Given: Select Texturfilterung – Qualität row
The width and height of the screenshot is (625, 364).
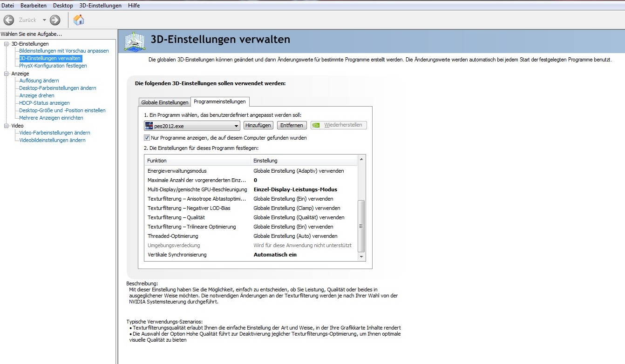Looking at the screenshot, I should pos(251,217).
